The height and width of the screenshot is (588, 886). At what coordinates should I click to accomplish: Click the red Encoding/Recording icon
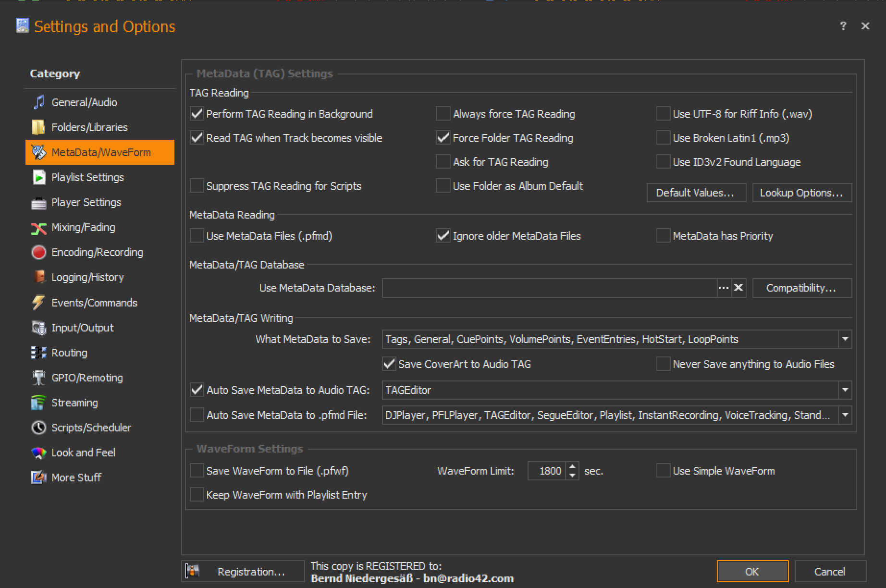[38, 252]
